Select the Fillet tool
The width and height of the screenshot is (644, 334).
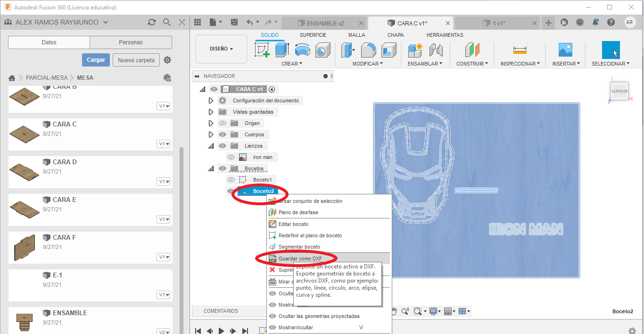click(369, 50)
